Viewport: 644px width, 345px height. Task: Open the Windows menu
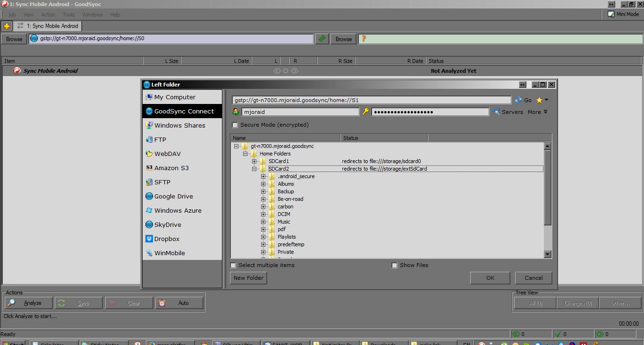coord(93,15)
